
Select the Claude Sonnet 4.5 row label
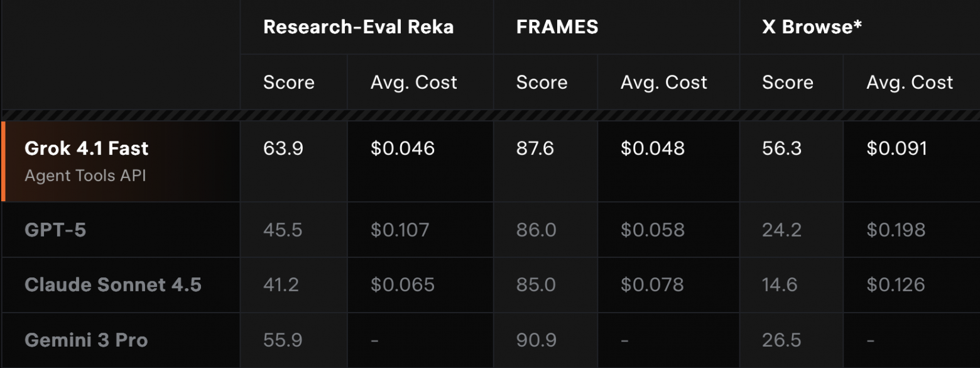(113, 285)
